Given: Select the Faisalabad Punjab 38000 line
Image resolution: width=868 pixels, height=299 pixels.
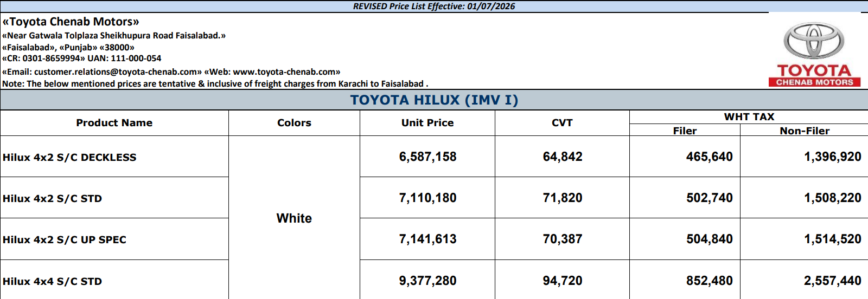Looking at the screenshot, I should [x=68, y=47].
